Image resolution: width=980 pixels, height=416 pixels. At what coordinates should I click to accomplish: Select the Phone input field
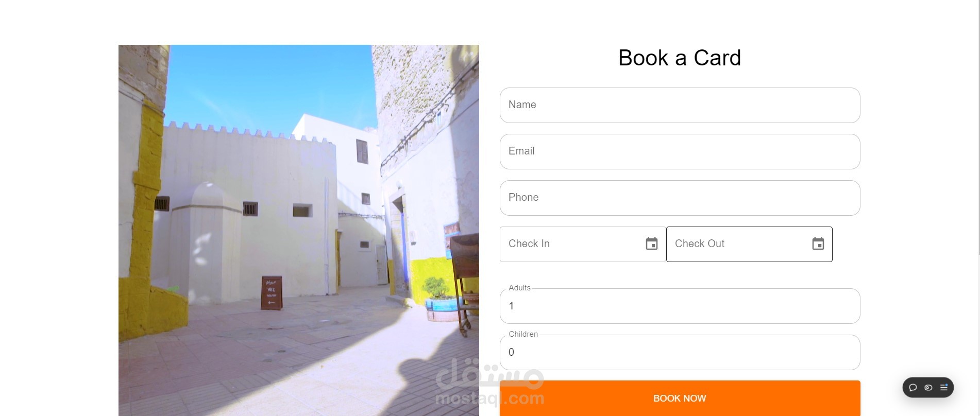click(680, 198)
